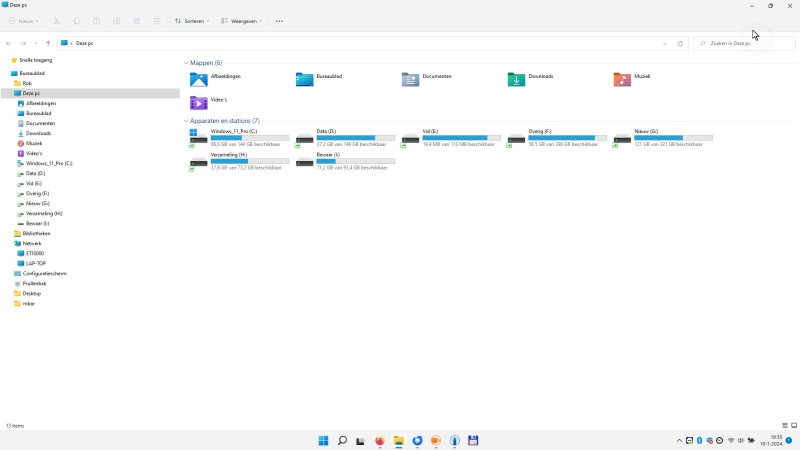Image resolution: width=800 pixels, height=450 pixels.
Task: Click the Up arrow navigation button
Action: (x=48, y=44)
